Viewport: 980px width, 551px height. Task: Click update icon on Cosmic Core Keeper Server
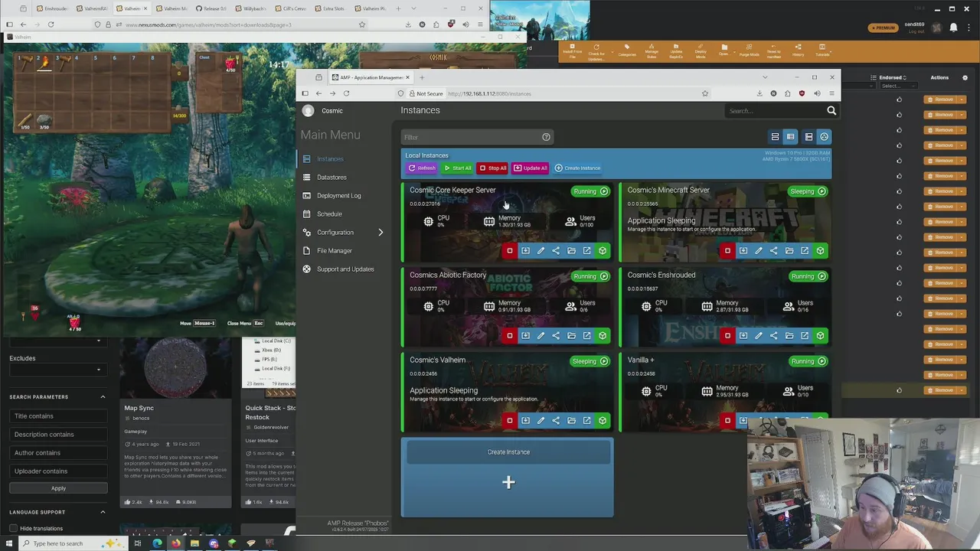525,251
